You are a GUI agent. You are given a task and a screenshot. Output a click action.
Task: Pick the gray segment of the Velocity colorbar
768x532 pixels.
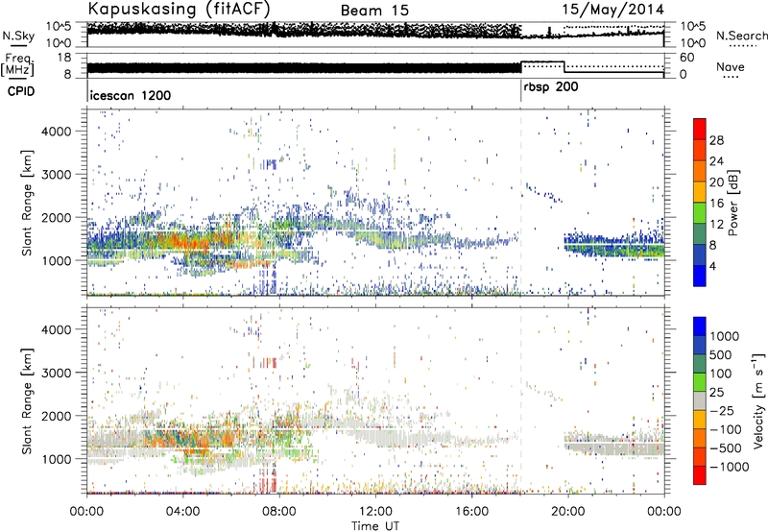(700, 400)
